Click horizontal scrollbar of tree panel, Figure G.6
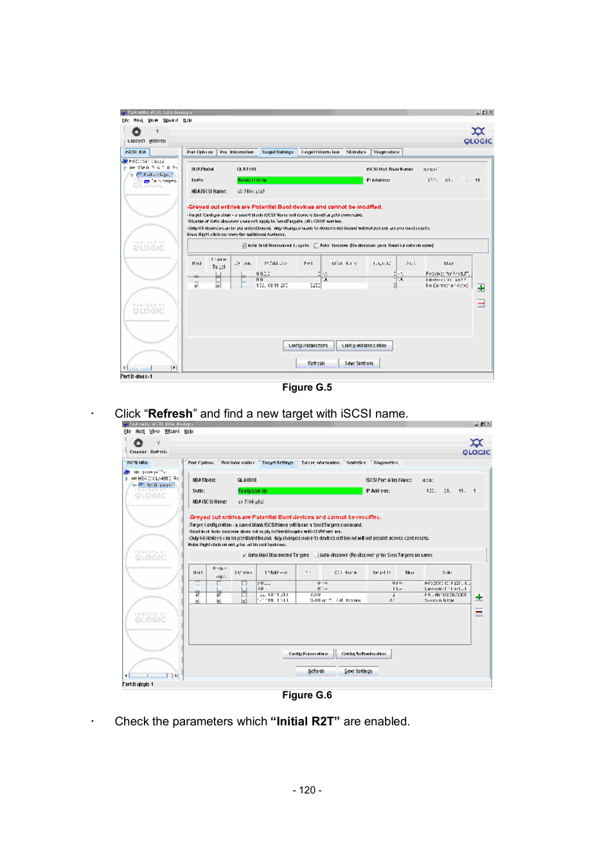The width and height of the screenshot is (613, 868). coord(152,676)
